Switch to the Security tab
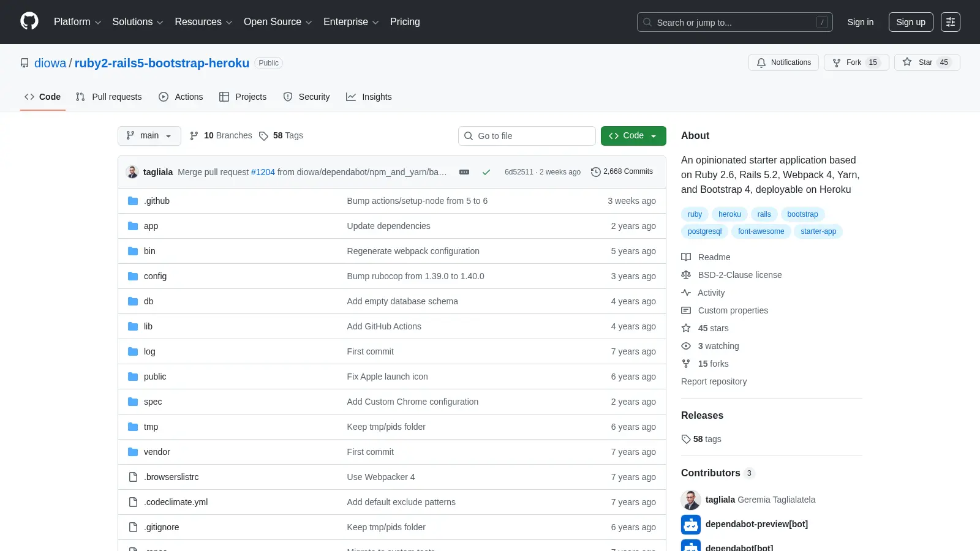 point(307,97)
